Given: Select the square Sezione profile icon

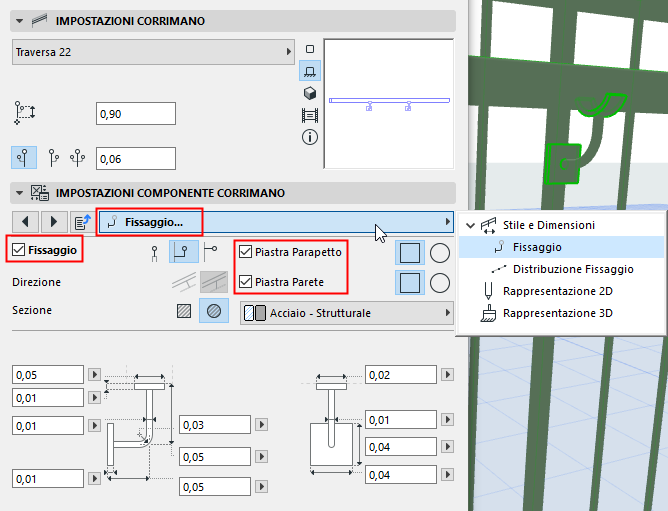Looking at the screenshot, I should 184,311.
